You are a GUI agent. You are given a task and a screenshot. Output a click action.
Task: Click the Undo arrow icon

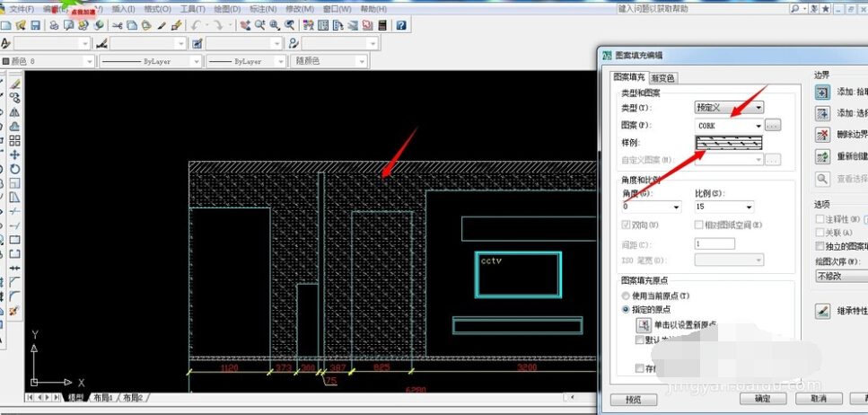tap(196, 25)
